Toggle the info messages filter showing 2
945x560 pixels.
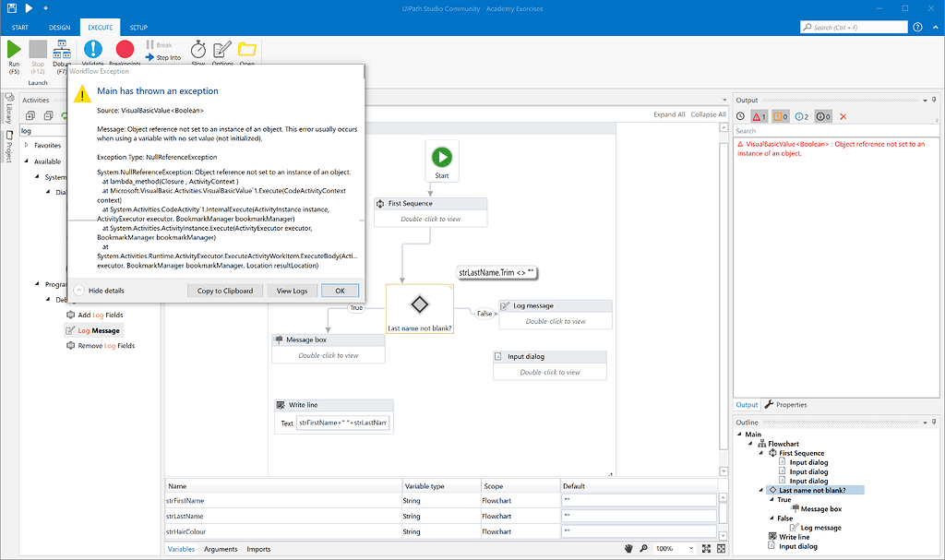800,115
